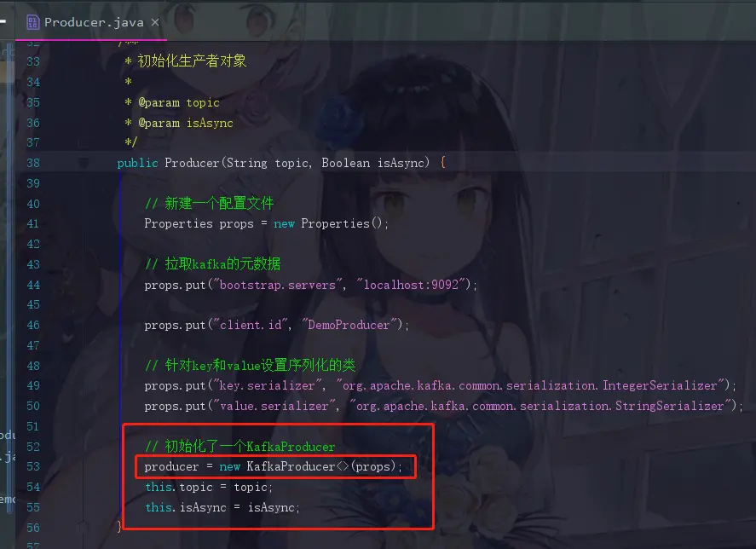Viewport: 756px width, 549px height.
Task: Click the IntegerSerializer class name string
Action: click(530, 385)
